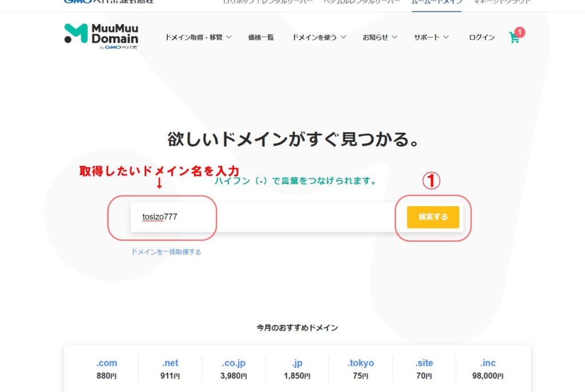Click the cart notification badge

(519, 32)
